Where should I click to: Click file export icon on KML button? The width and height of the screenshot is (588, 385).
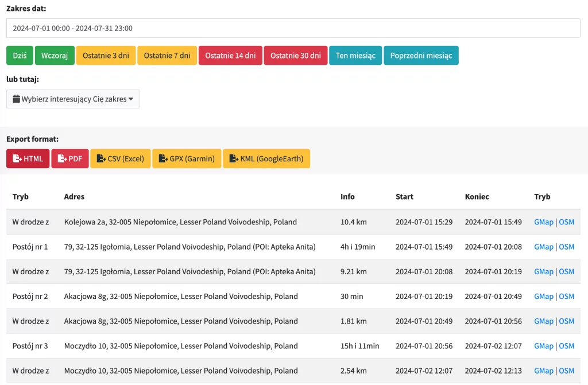234,158
